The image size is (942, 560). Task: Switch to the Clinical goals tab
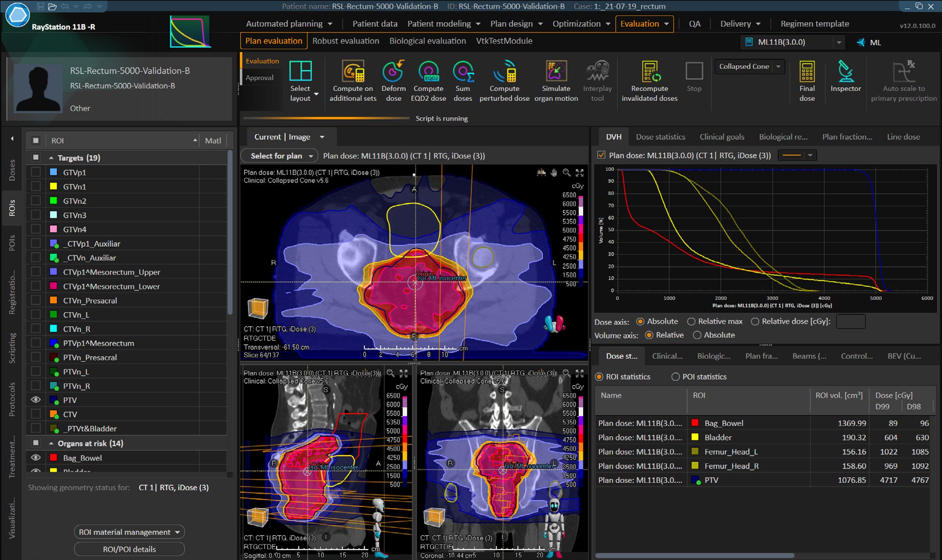(x=722, y=137)
